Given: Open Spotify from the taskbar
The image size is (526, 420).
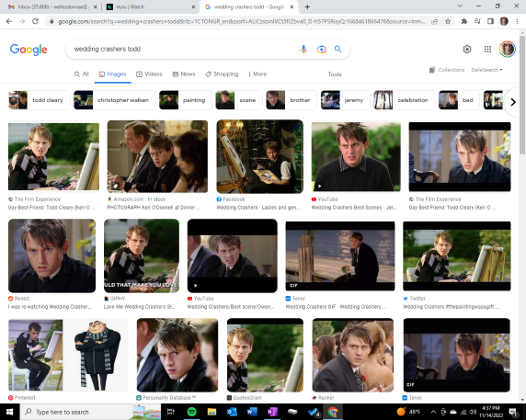Looking at the screenshot, I should (x=191, y=412).
